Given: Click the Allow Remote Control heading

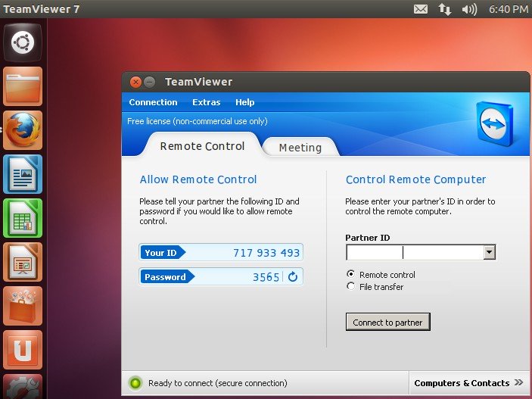Looking at the screenshot, I should click(x=198, y=179).
